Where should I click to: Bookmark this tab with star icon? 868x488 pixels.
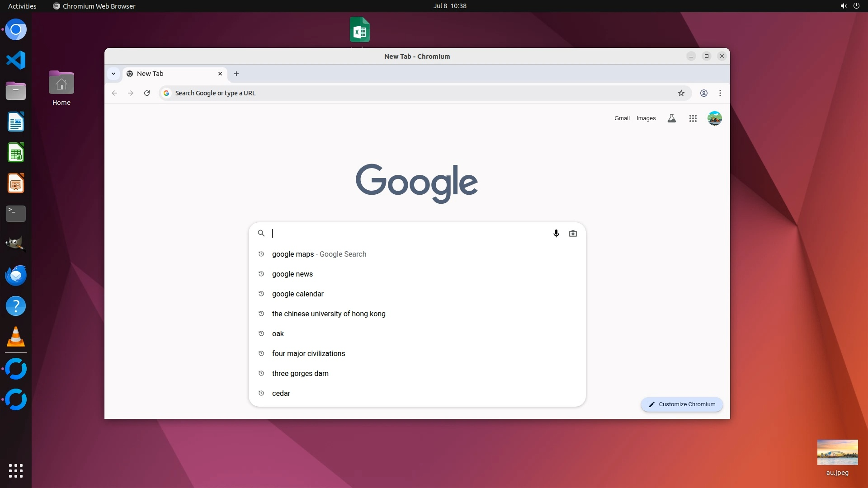coord(681,93)
